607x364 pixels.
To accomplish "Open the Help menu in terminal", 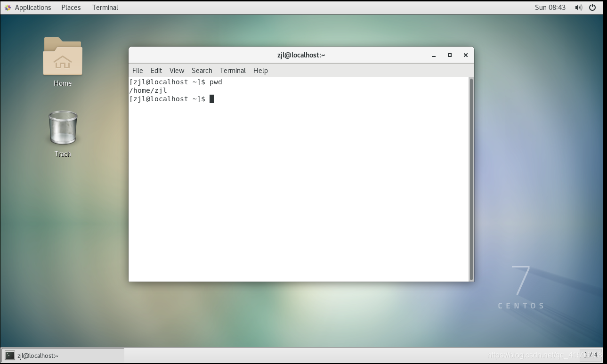I will click(260, 71).
